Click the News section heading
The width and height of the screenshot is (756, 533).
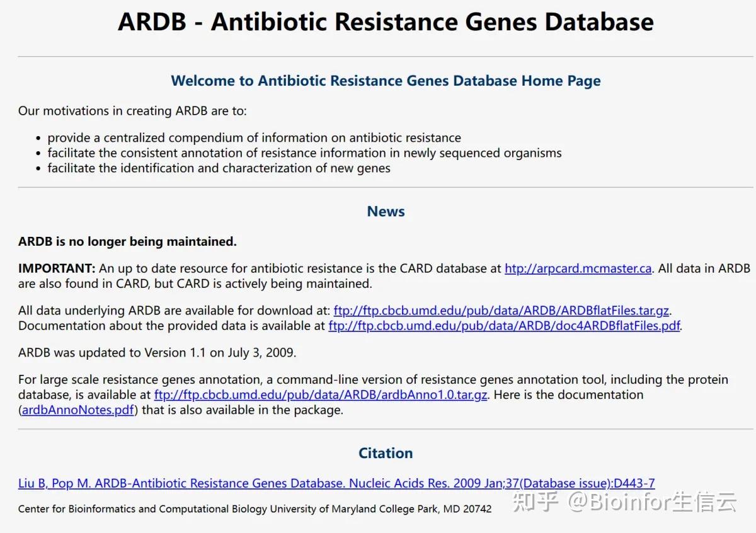(x=386, y=212)
